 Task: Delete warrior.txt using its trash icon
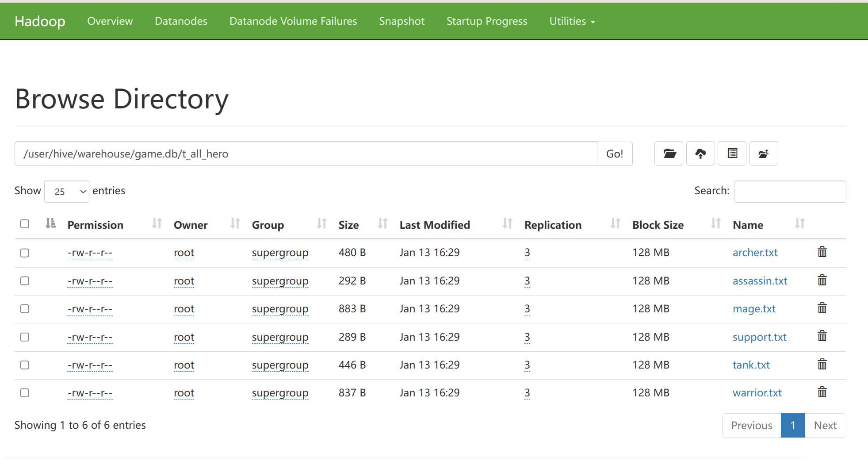pyautogui.click(x=822, y=392)
